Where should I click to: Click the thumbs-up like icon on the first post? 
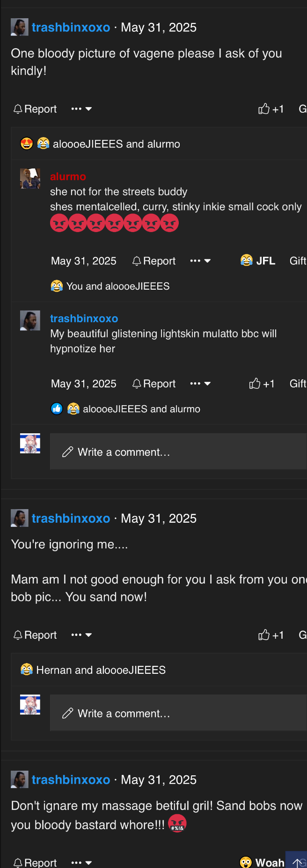tap(264, 109)
